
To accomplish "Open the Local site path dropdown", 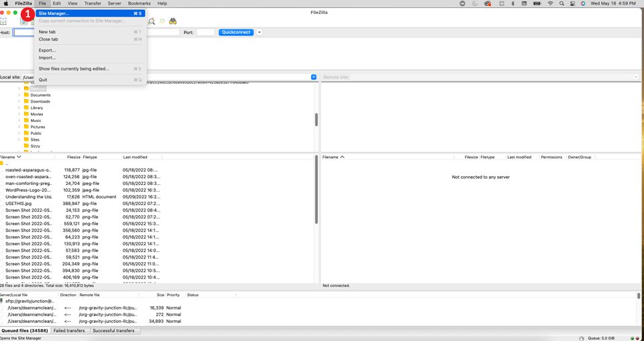I will pyautogui.click(x=314, y=77).
